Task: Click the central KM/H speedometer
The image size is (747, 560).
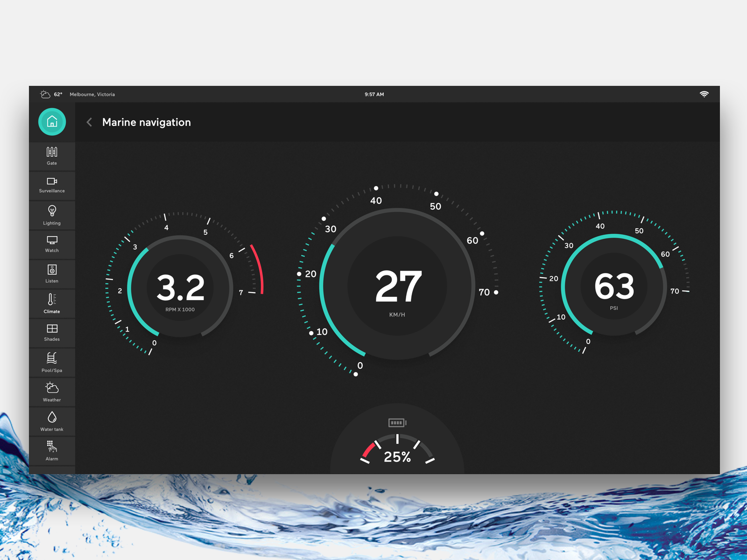Action: (x=397, y=287)
